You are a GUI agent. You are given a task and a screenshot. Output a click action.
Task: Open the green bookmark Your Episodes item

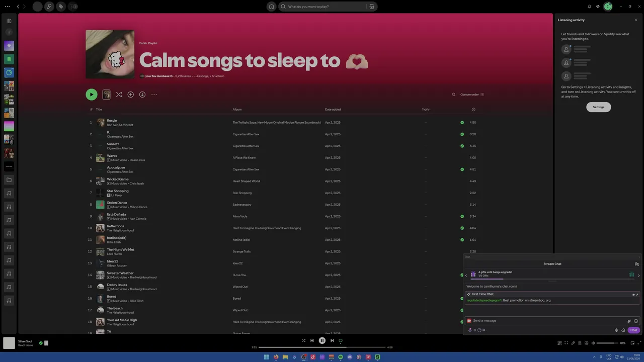9,59
